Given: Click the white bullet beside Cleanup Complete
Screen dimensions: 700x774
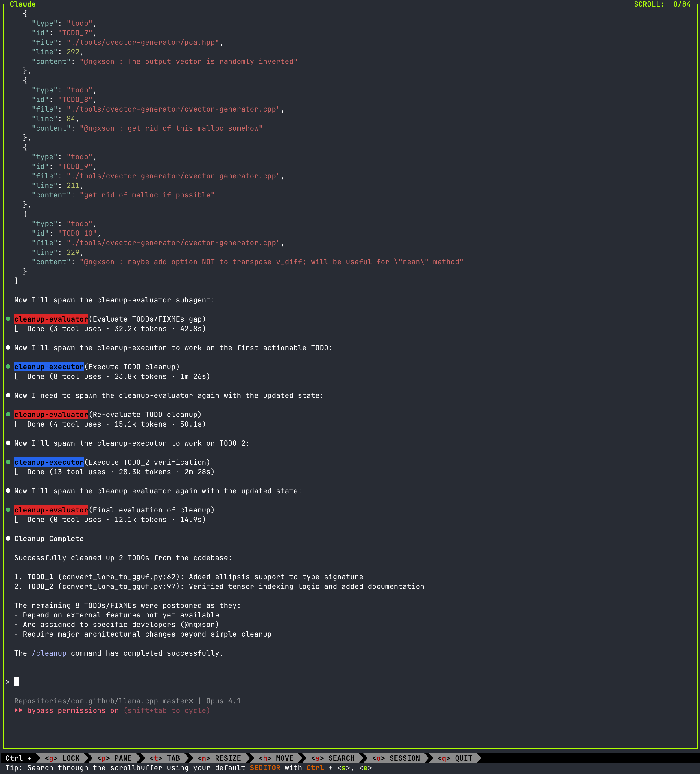Looking at the screenshot, I should pos(8,539).
